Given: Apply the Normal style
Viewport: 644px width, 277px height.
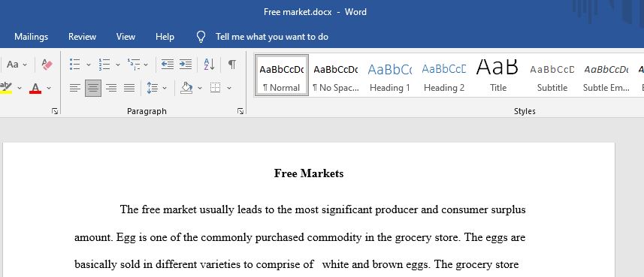Looking at the screenshot, I should (x=282, y=76).
